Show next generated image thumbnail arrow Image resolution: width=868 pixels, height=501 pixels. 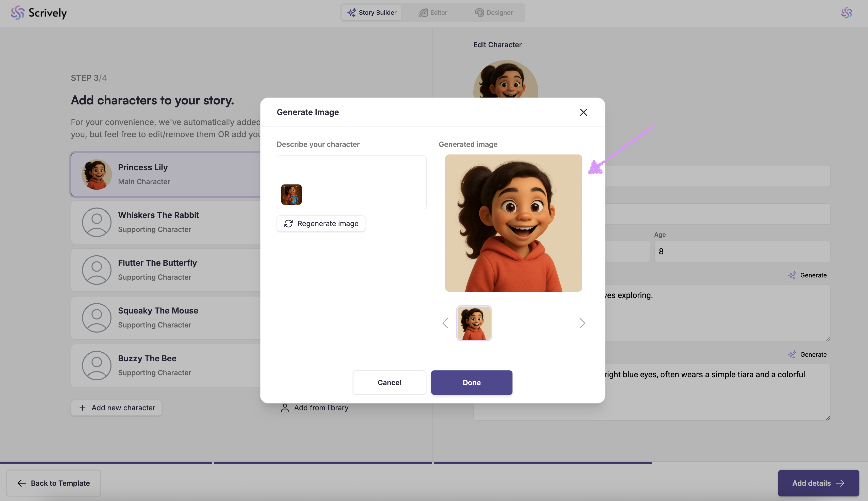[582, 323]
